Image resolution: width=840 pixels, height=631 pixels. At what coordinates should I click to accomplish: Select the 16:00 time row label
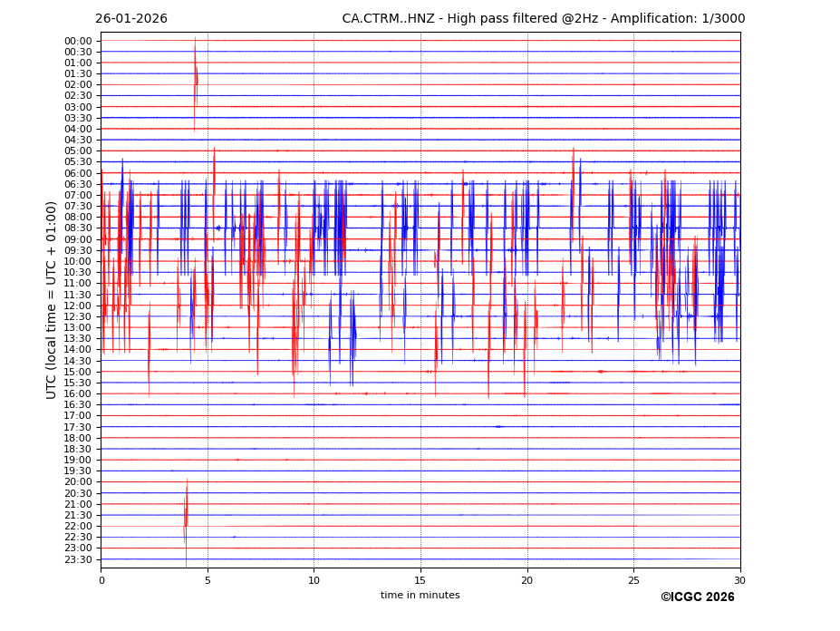[78, 393]
